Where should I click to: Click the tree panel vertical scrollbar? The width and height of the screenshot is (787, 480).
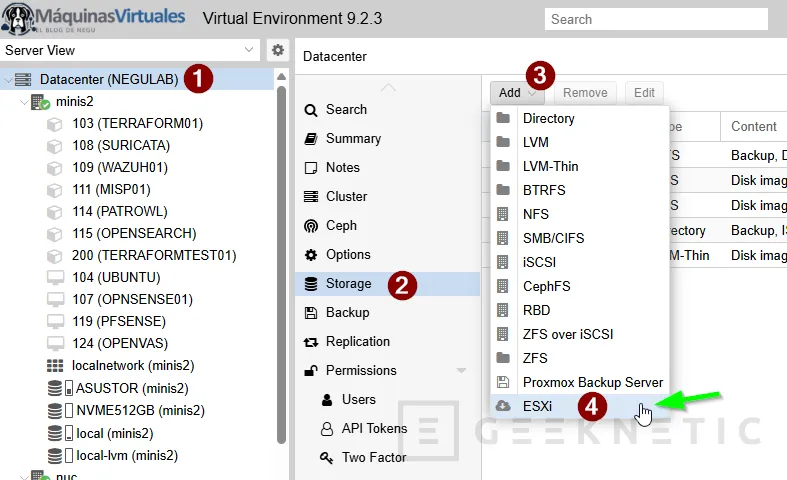pos(281,265)
